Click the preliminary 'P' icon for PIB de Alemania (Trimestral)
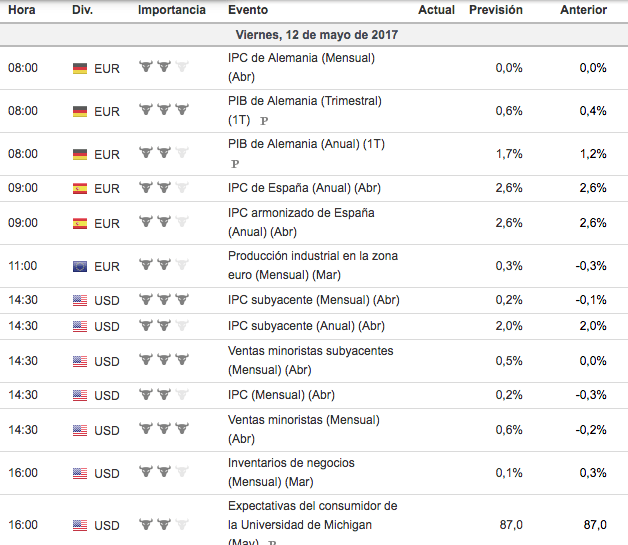Viewport: 628px width, 545px height. coord(264,120)
